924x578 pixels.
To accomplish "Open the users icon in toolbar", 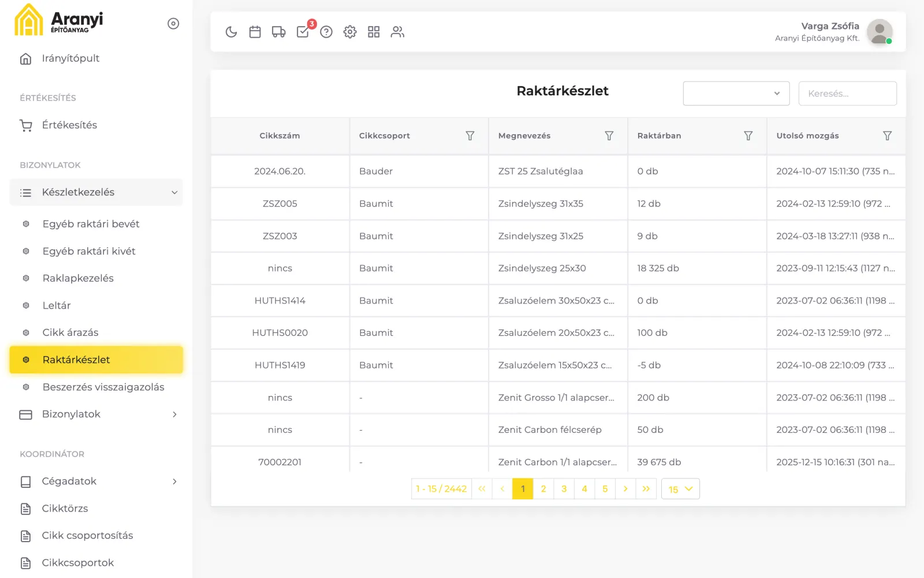I will (397, 32).
